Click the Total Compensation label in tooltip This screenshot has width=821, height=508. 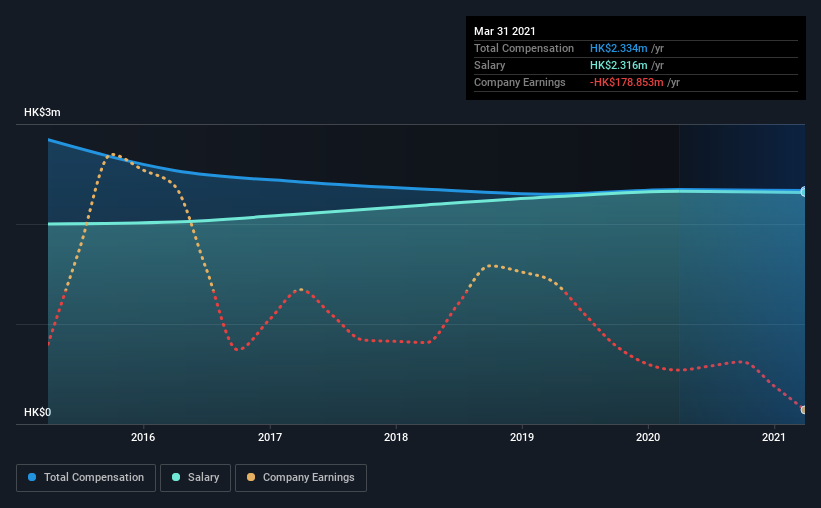tap(524, 48)
